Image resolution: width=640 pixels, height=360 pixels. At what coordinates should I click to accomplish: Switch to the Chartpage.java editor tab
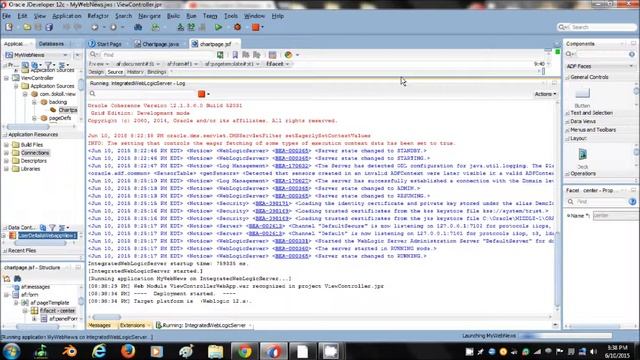pos(160,44)
